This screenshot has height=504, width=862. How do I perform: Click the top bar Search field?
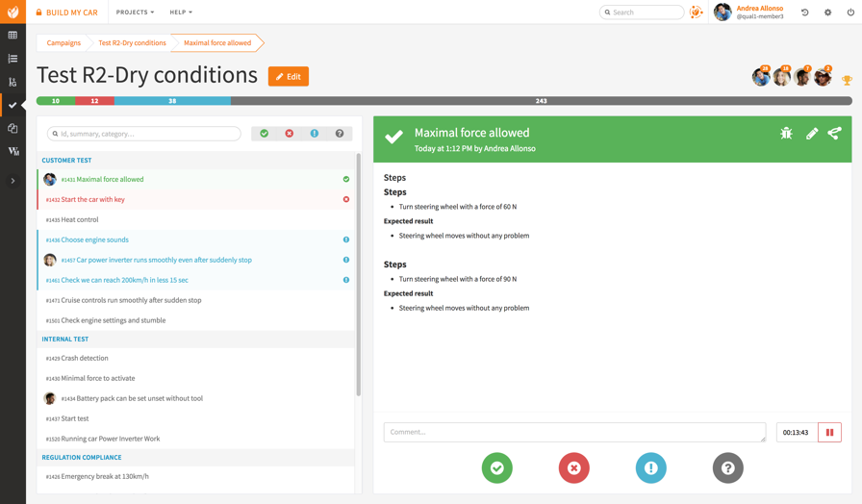642,13
